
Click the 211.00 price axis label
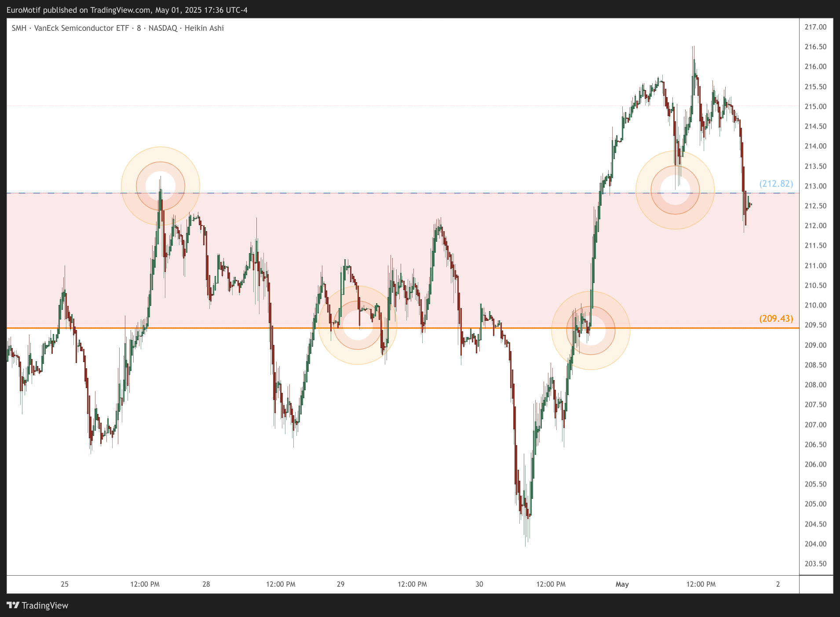coord(815,265)
